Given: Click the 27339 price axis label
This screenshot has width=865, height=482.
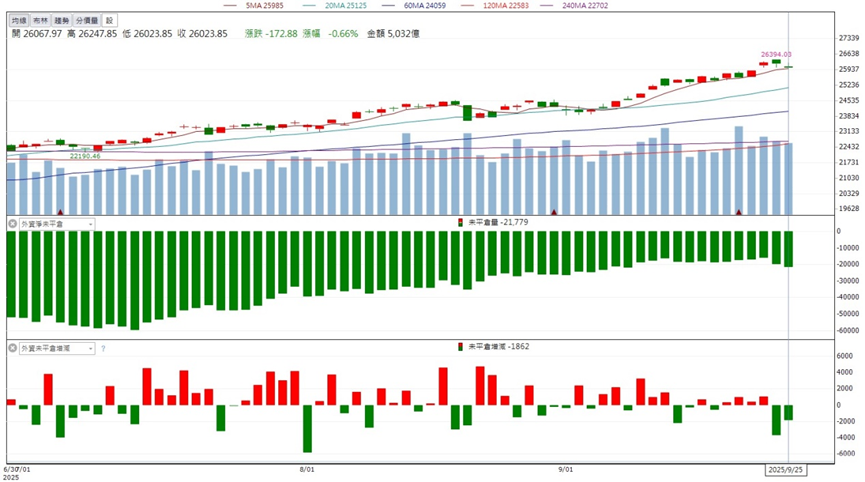Looking at the screenshot, I should (849, 38).
